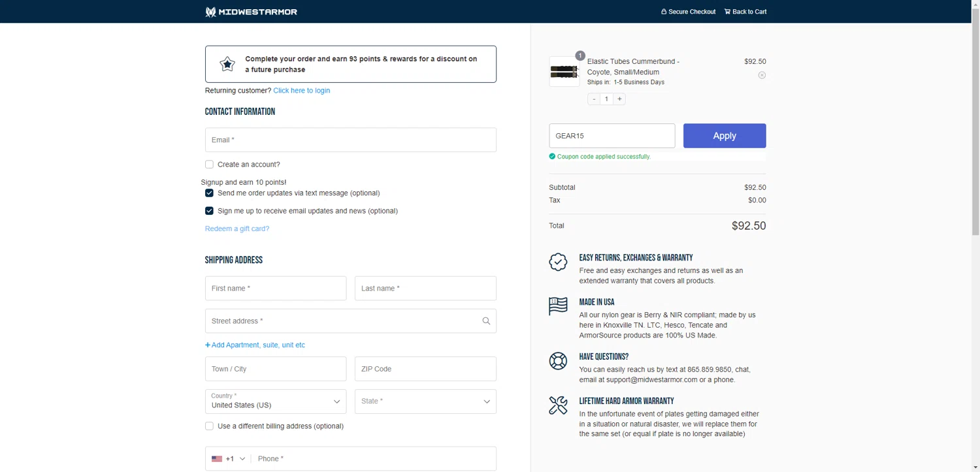Click the Apply coupon button
The height and width of the screenshot is (472, 980).
click(725, 136)
